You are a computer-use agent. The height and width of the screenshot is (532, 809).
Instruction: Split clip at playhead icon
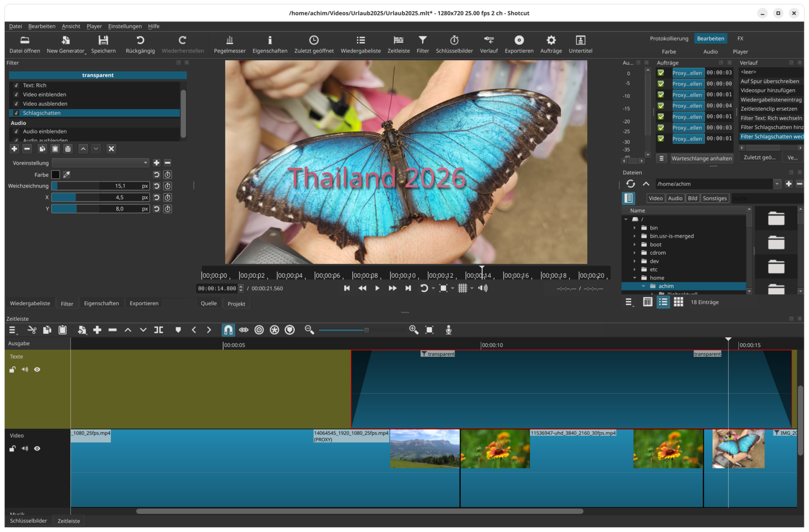[x=159, y=330]
